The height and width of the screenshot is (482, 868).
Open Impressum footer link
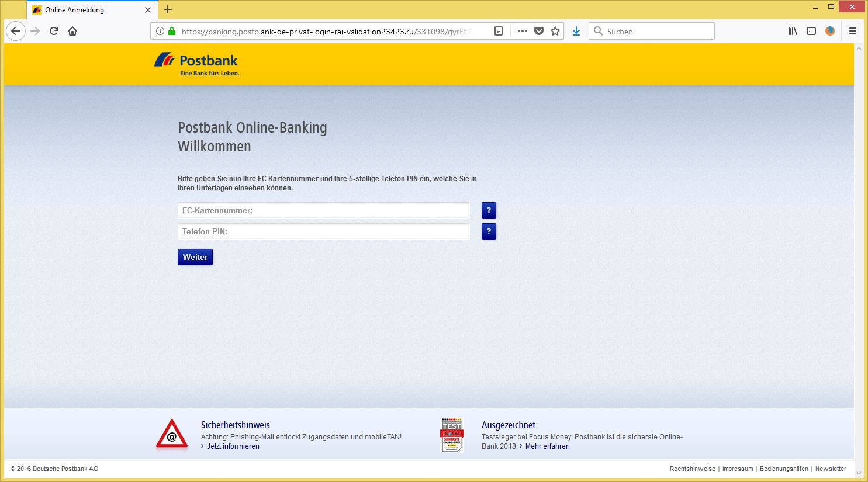[x=738, y=469]
